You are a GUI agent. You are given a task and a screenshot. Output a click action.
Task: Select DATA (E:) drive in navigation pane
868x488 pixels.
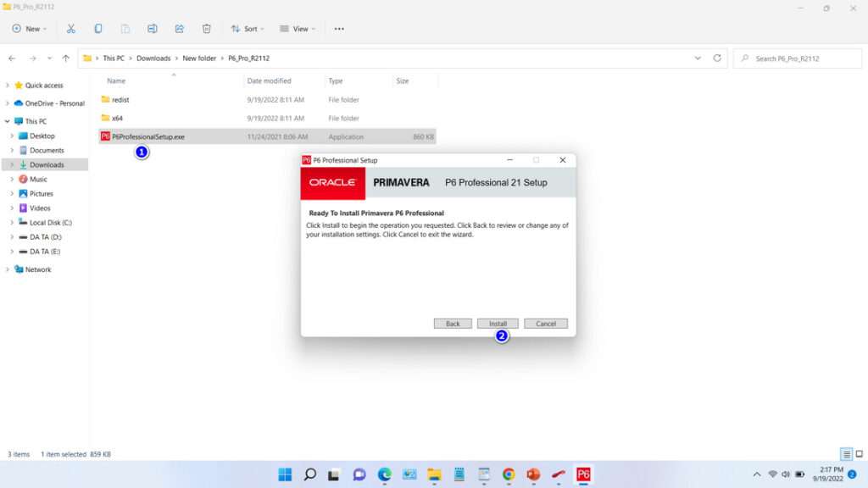pyautogui.click(x=45, y=251)
